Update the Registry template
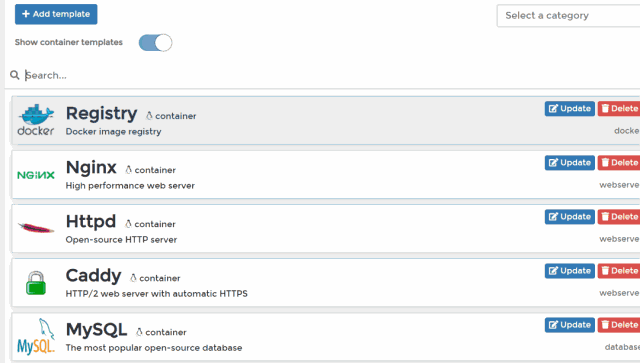The height and width of the screenshot is (363, 640). point(569,109)
